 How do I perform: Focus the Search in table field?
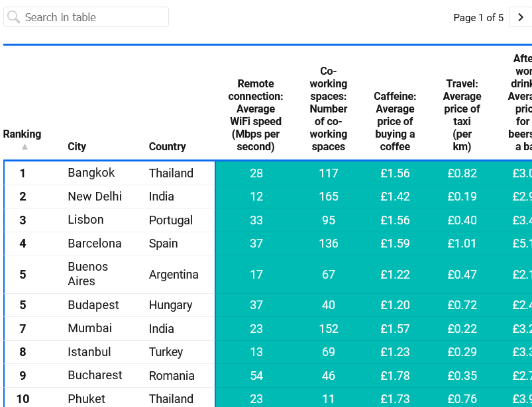[93, 17]
